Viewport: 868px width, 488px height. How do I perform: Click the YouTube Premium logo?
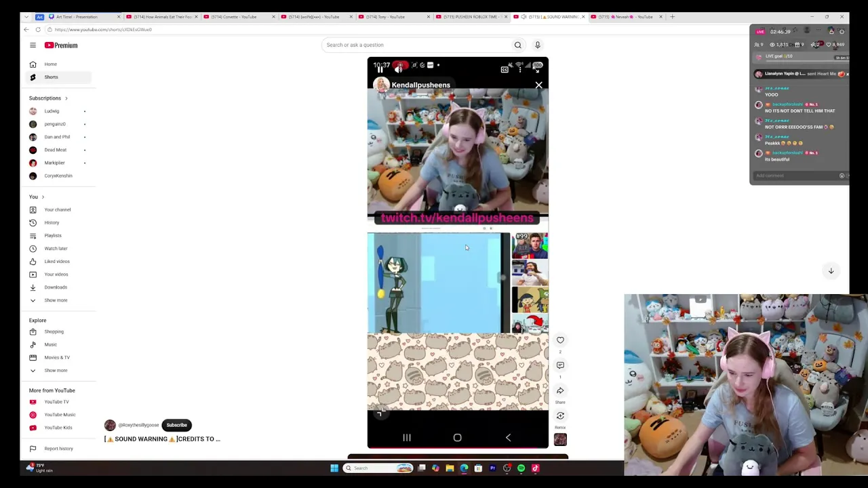(61, 45)
